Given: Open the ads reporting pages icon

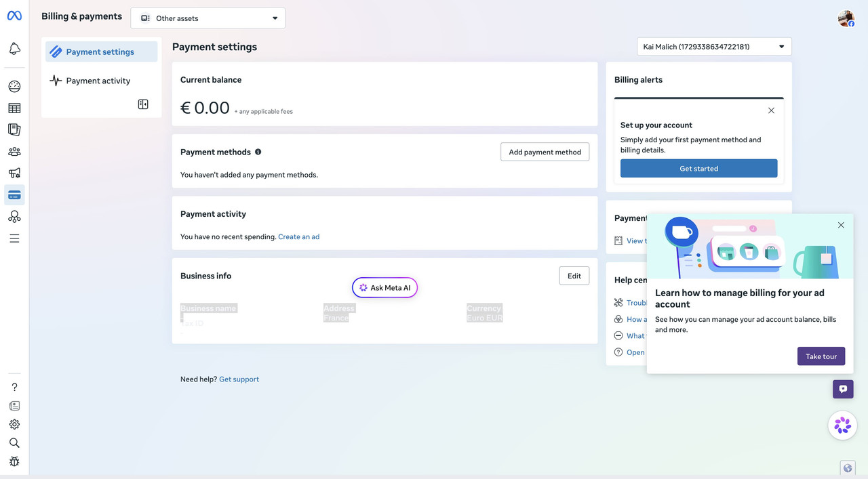Looking at the screenshot, I should (x=14, y=129).
